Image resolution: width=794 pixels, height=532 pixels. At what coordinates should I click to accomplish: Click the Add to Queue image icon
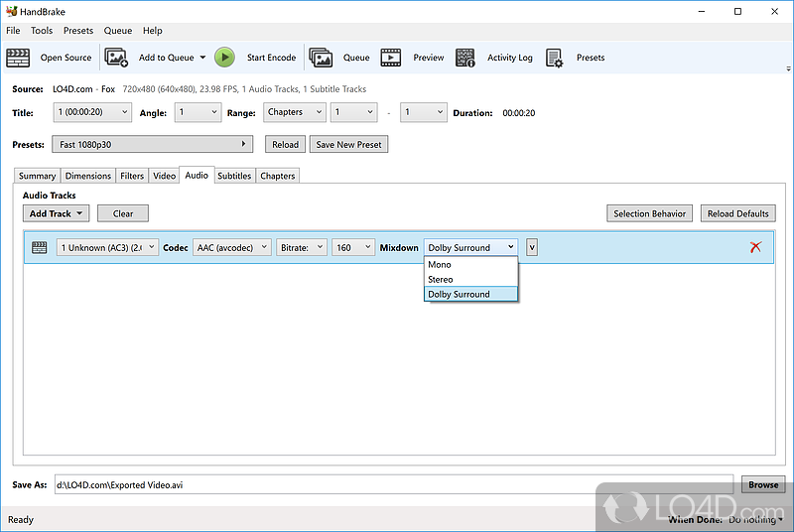point(116,58)
